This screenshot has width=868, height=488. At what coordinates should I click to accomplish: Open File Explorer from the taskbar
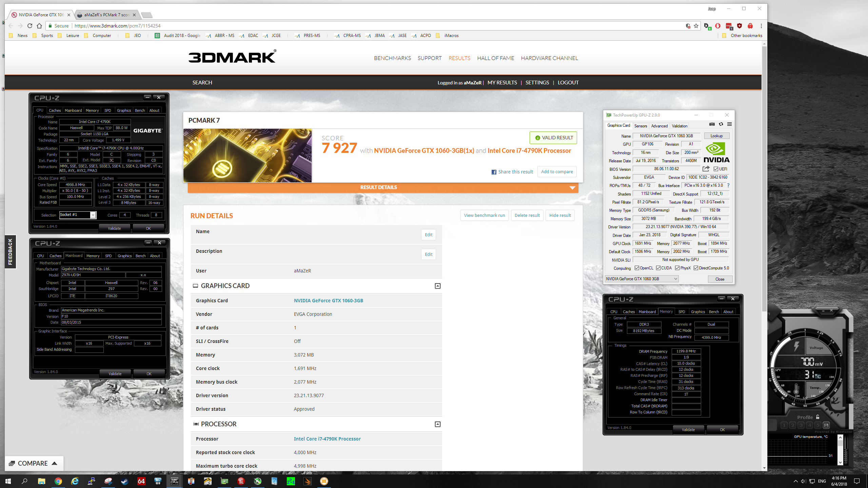(42, 481)
